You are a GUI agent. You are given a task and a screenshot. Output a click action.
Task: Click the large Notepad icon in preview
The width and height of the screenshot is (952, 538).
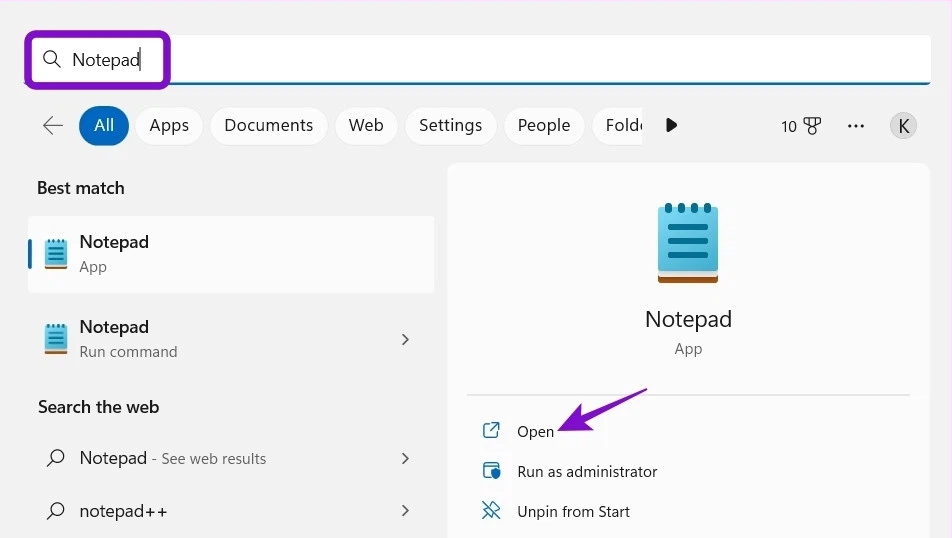pos(688,243)
